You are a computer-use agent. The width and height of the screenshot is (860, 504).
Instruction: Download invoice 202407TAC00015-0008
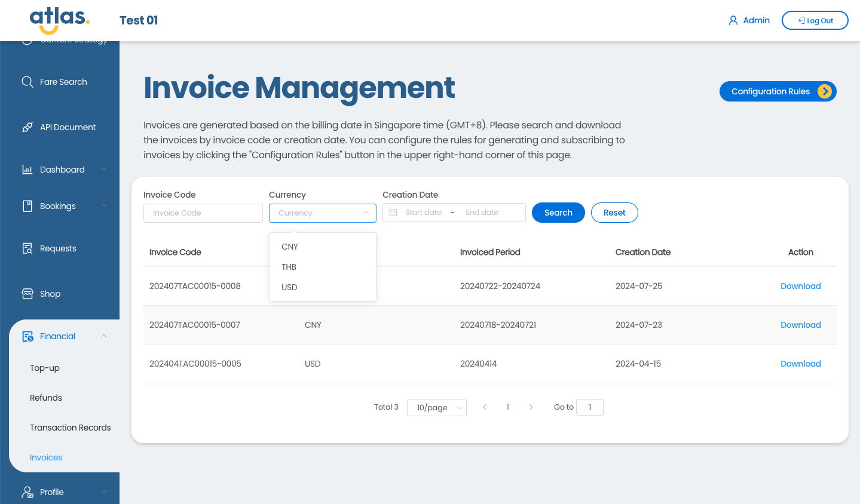pos(800,286)
